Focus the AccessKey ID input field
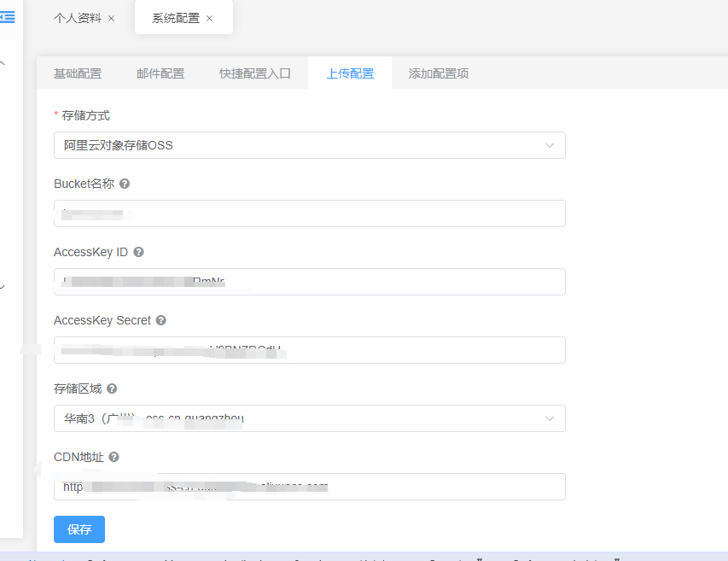728x561 pixels. 310,282
